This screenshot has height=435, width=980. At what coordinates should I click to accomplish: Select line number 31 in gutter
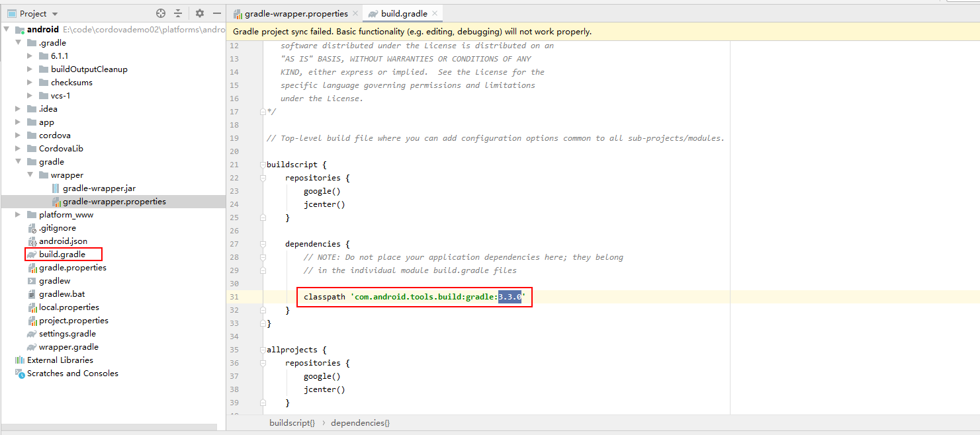pyautogui.click(x=234, y=296)
